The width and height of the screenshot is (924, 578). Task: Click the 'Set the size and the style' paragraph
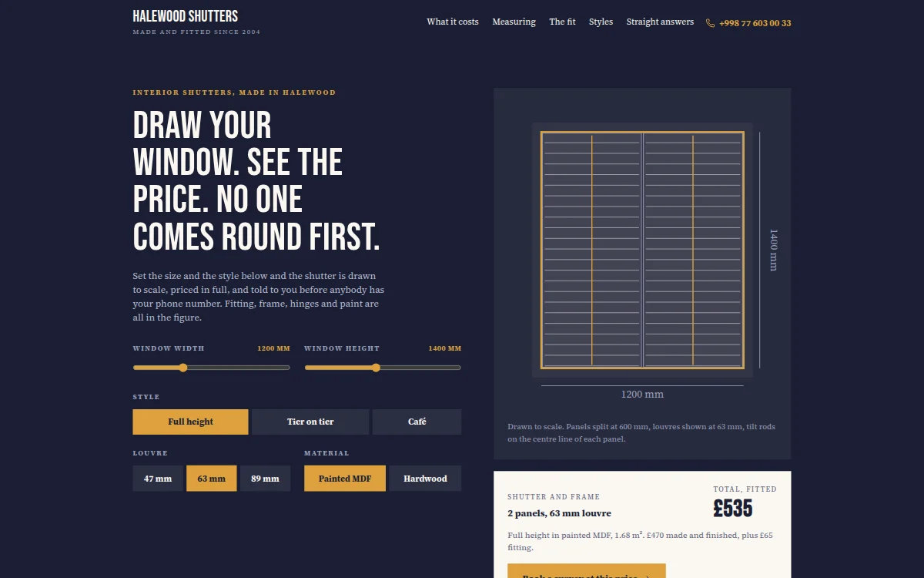[259, 297]
